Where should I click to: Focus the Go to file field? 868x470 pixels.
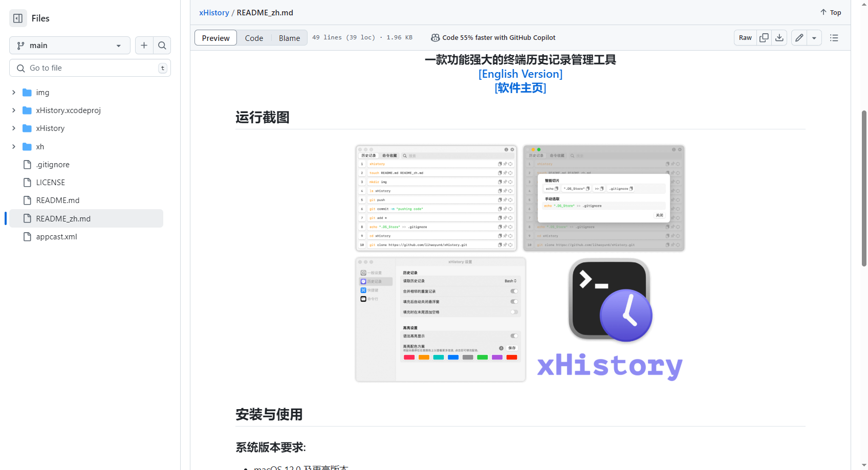[90, 68]
